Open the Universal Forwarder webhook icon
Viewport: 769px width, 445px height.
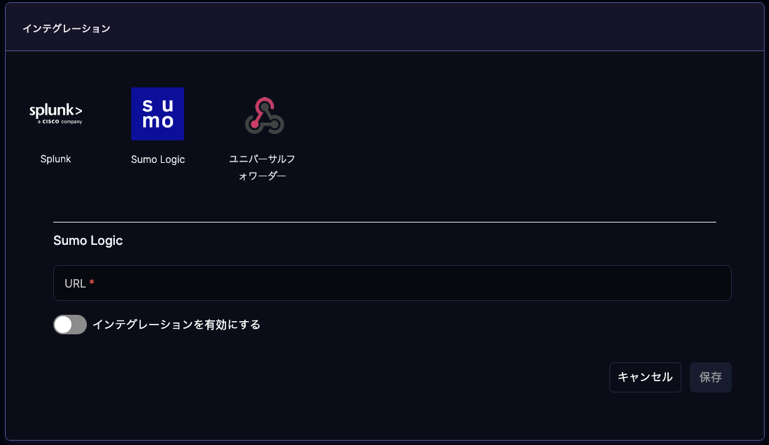coord(264,116)
